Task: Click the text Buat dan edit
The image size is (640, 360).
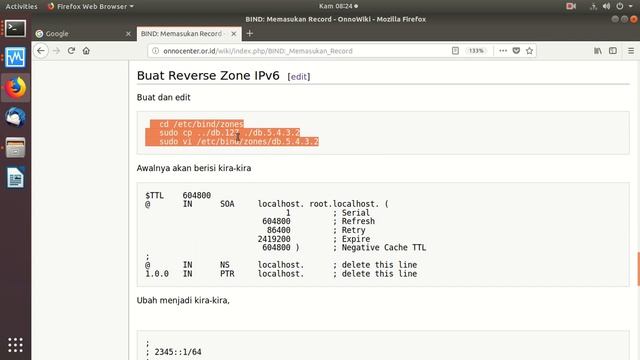Action: 164,98
